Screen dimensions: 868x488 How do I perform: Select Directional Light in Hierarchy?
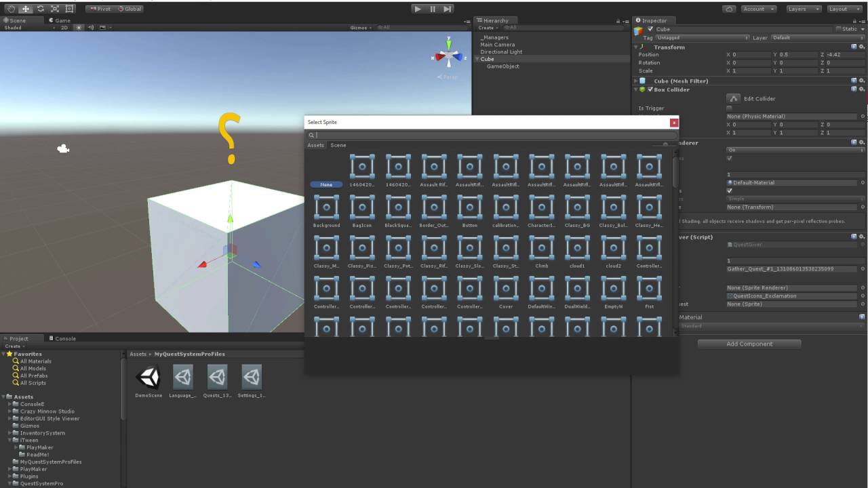501,52
